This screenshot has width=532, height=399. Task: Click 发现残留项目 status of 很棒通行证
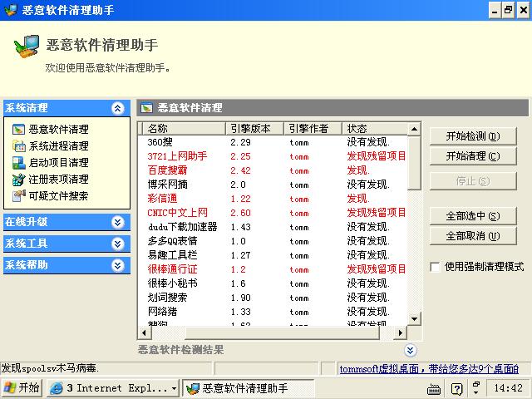pyautogui.click(x=377, y=269)
